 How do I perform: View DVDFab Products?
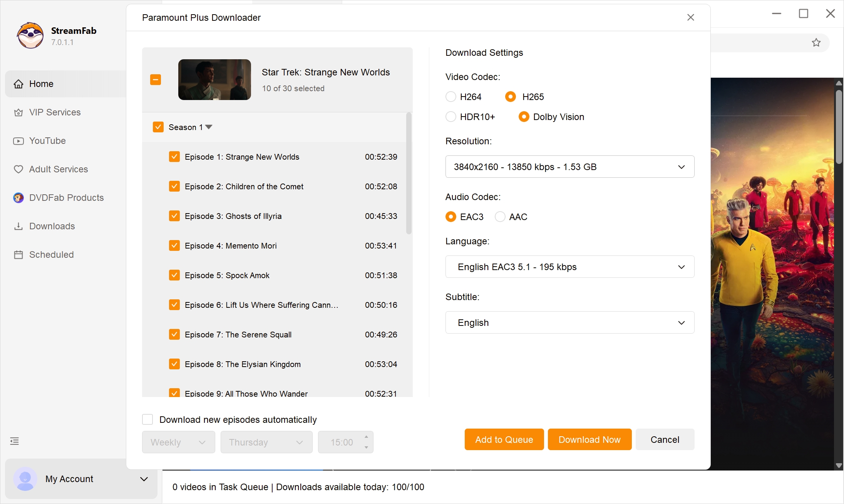66,197
